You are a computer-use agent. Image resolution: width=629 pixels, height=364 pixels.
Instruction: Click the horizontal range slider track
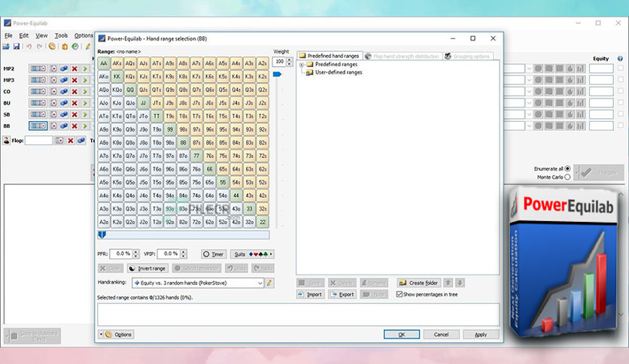[x=184, y=235]
